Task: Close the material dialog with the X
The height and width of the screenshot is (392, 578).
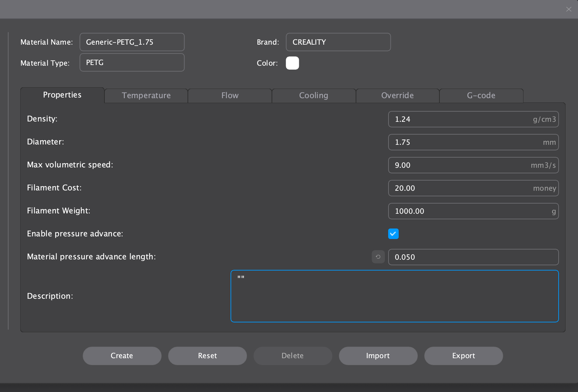Action: tap(569, 9)
